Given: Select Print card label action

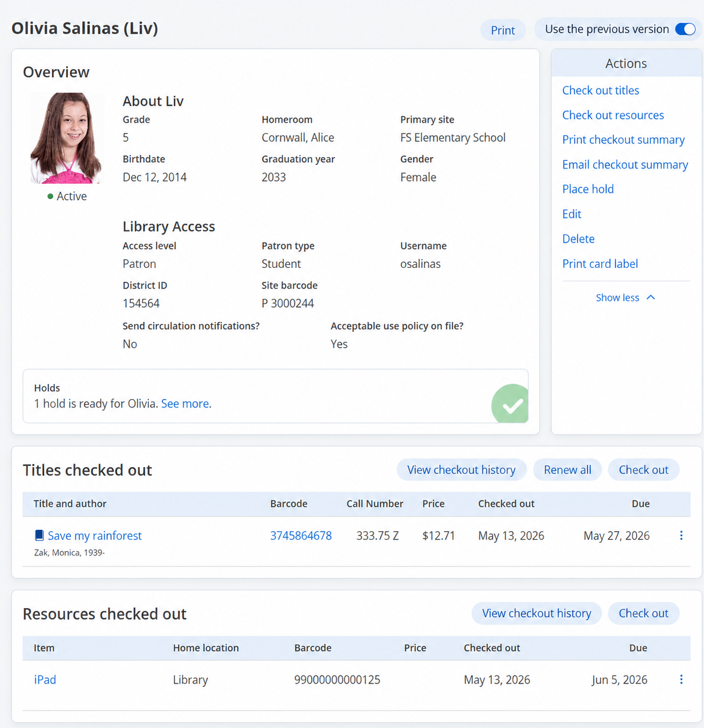Looking at the screenshot, I should (x=600, y=264).
